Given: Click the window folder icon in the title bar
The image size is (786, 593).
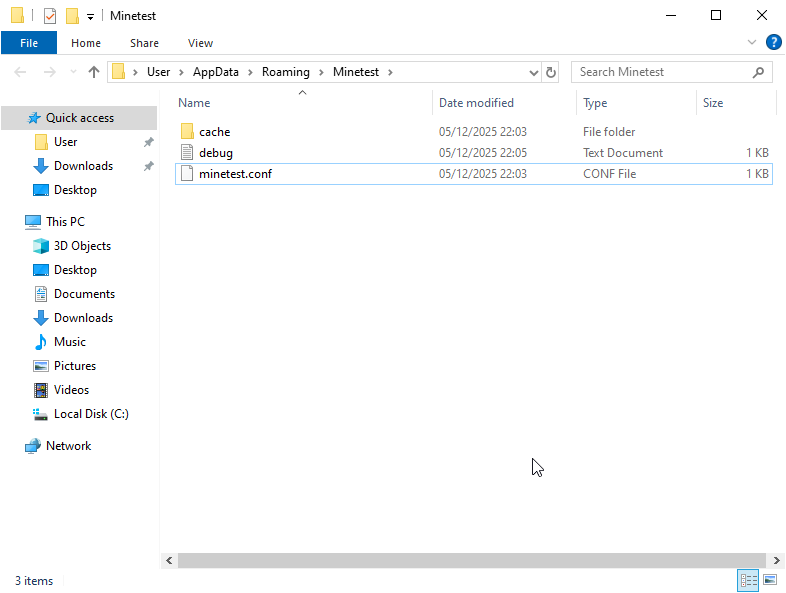Looking at the screenshot, I should (x=18, y=16).
